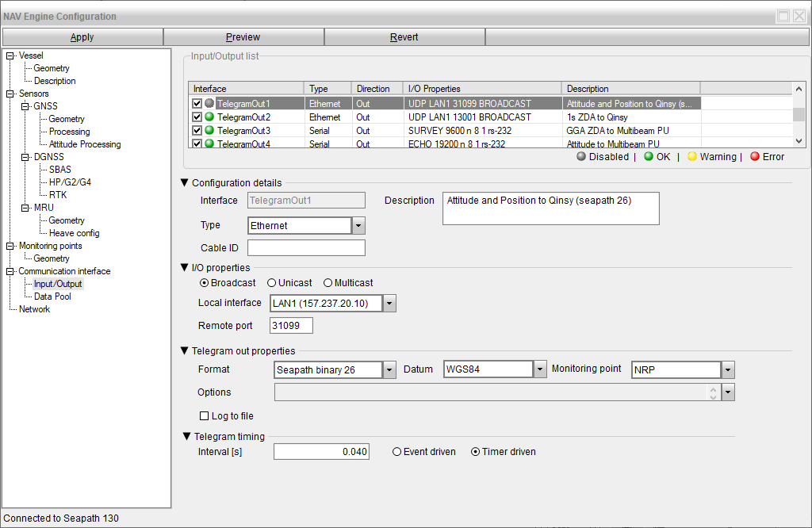Collapse the Configuration details section triangle
The image size is (812, 528).
coord(185,183)
